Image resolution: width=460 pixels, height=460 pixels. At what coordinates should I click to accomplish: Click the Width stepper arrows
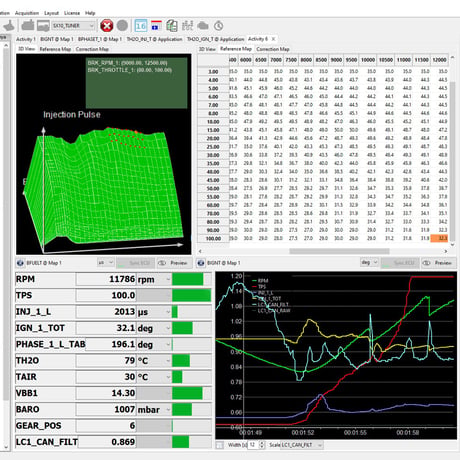click(x=262, y=445)
